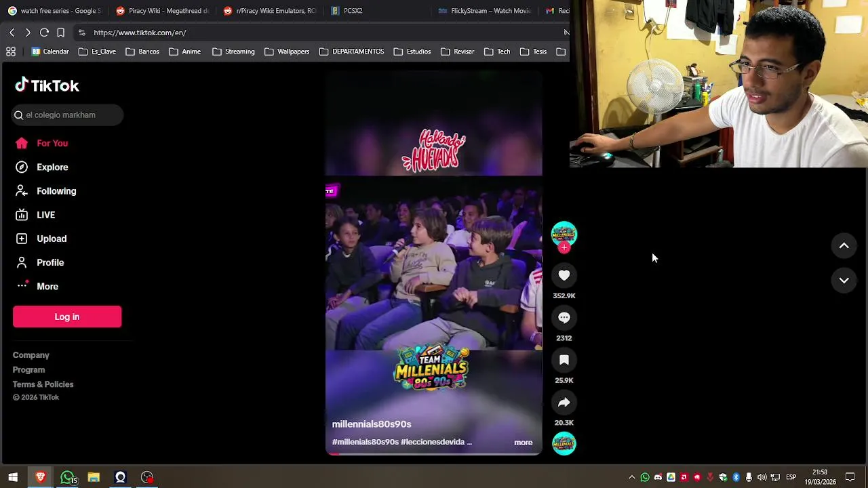868x488 pixels.
Task: Click the TikTok search field
Action: [67, 115]
